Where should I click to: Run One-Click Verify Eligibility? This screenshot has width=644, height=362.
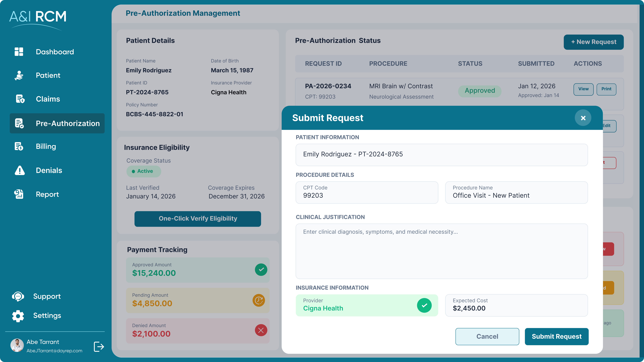(x=198, y=219)
